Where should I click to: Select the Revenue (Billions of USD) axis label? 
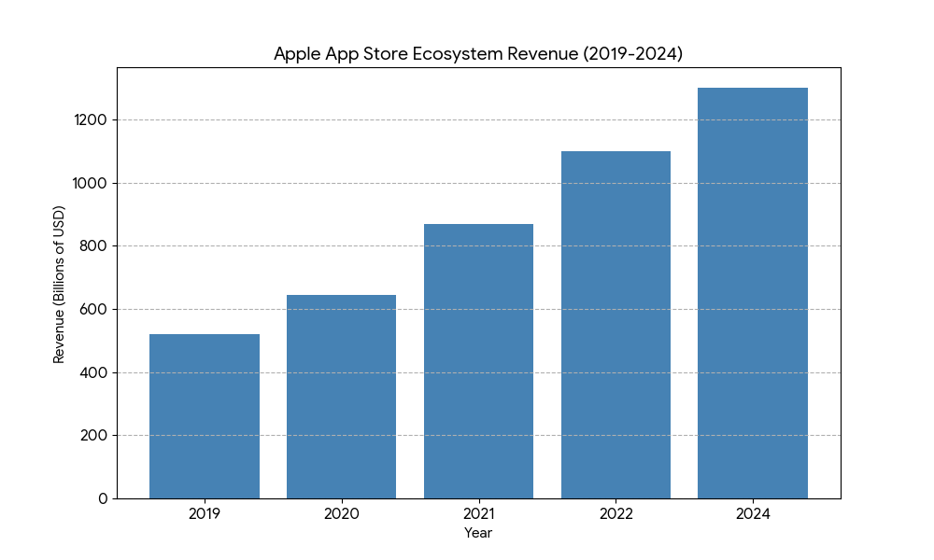click(59, 283)
